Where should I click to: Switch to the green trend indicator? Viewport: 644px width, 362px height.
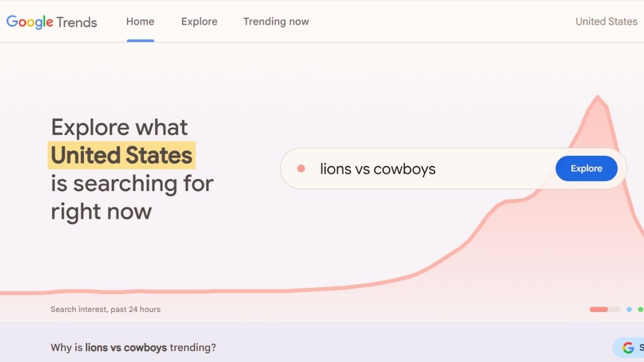(640, 309)
